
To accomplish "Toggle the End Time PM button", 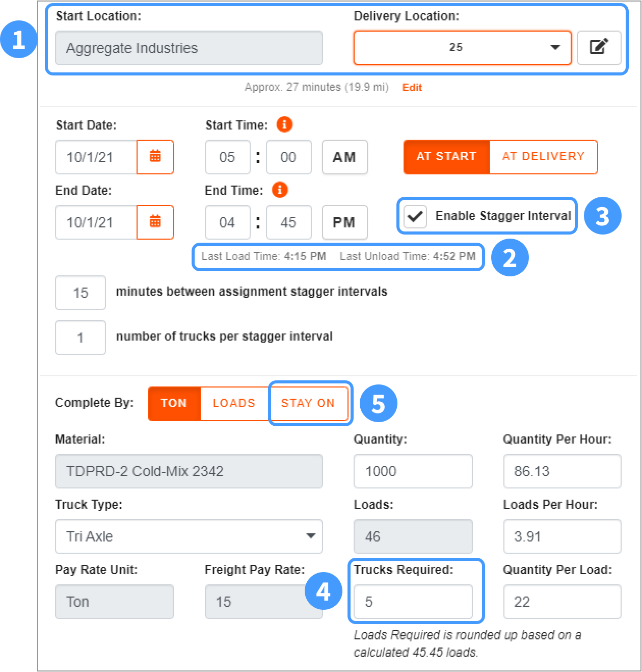I will point(344,222).
